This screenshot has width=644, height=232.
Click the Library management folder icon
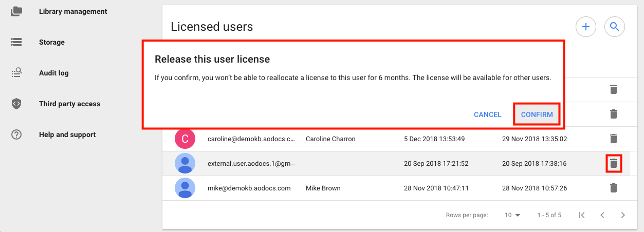tap(16, 11)
